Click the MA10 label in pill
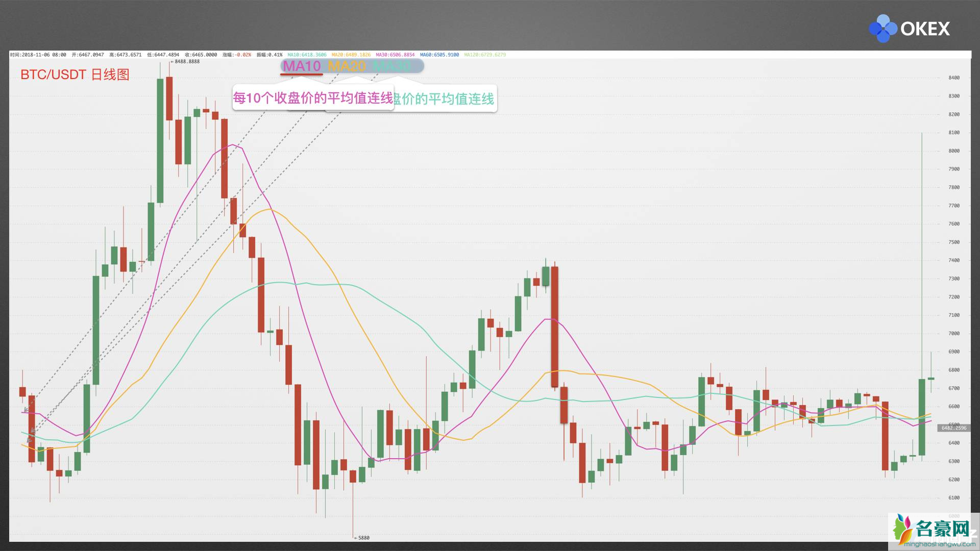980x551 pixels. pyautogui.click(x=302, y=66)
